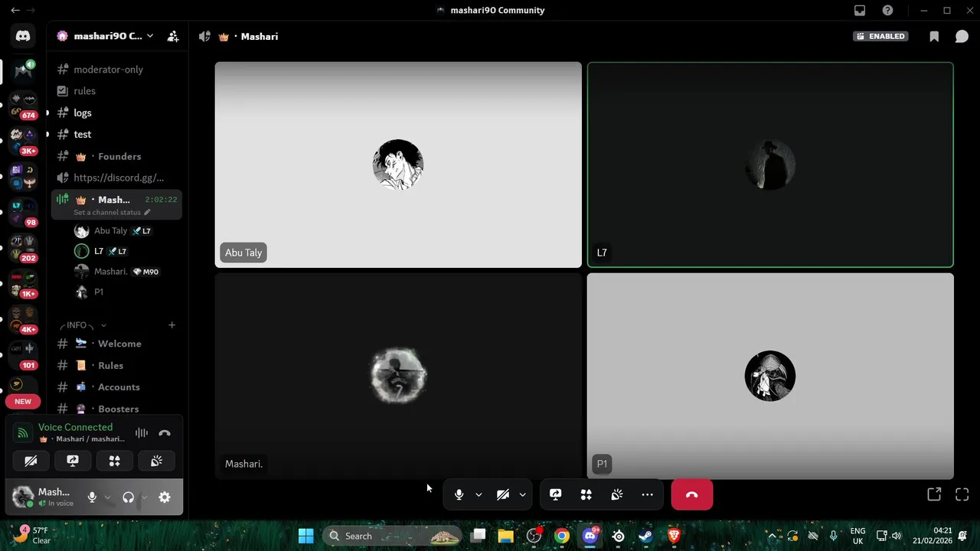The width and height of the screenshot is (980, 551).
Task: Disconnect using the Voice Connected panel phone icon
Action: [x=165, y=433]
